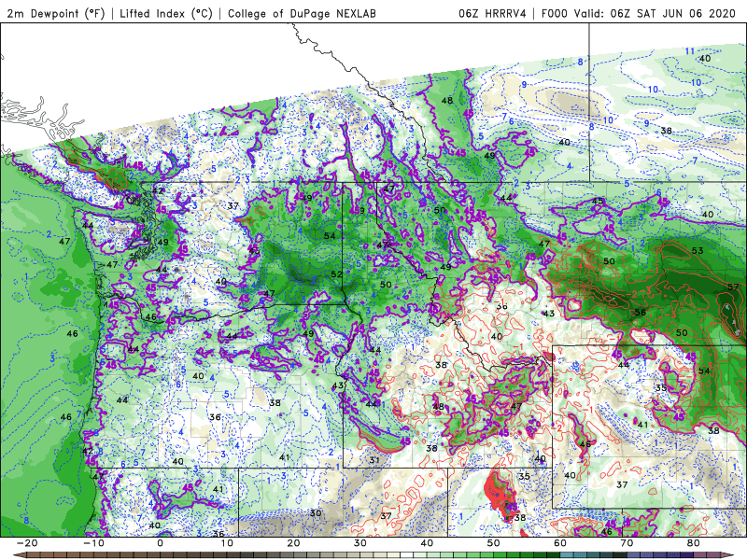Click the dewpoint value '52' on the map

pyautogui.click(x=336, y=274)
